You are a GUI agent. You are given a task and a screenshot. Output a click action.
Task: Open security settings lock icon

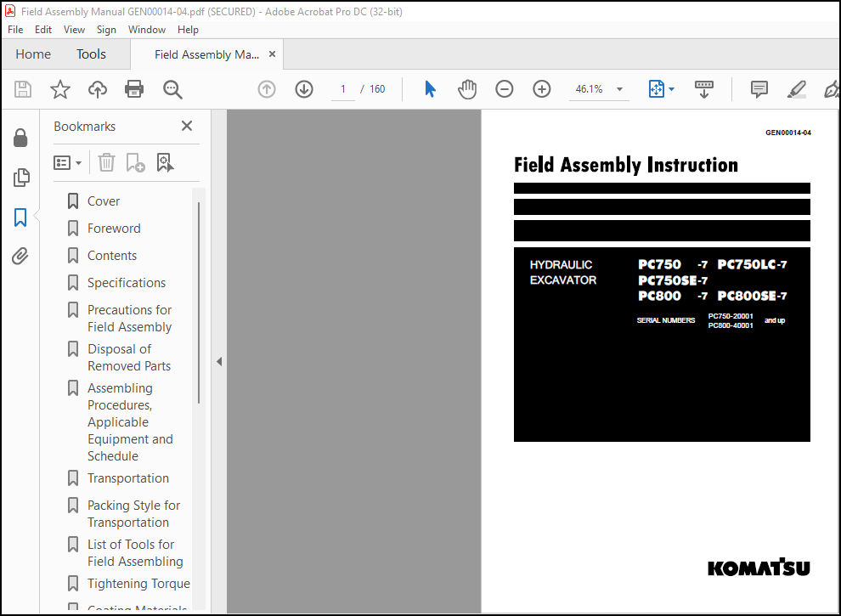click(x=20, y=138)
